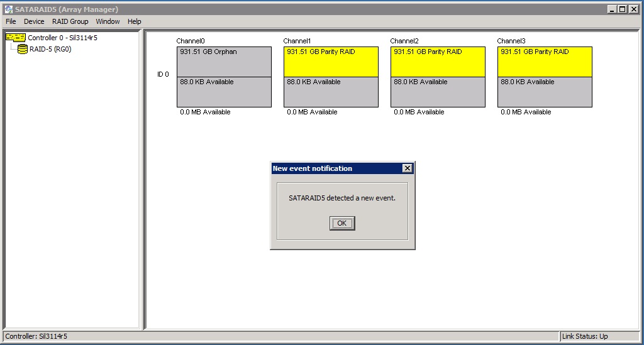Click the Channel3 label
644x345 pixels.
click(511, 41)
